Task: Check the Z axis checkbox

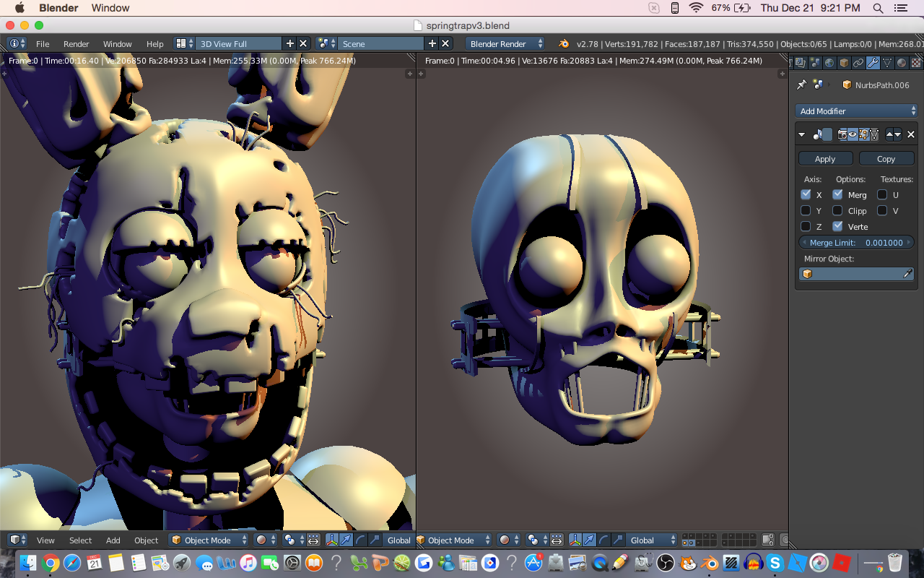Action: pos(806,226)
